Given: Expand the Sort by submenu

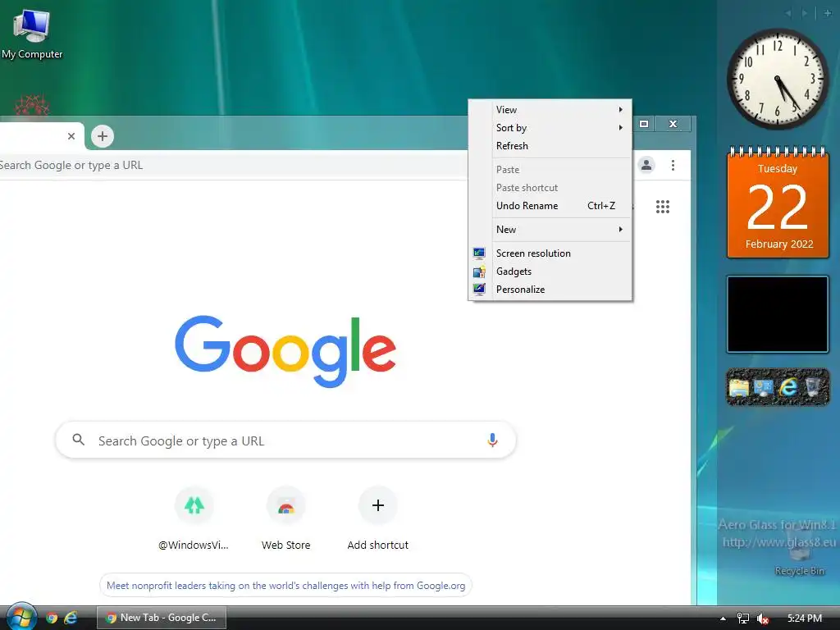Looking at the screenshot, I should [560, 128].
